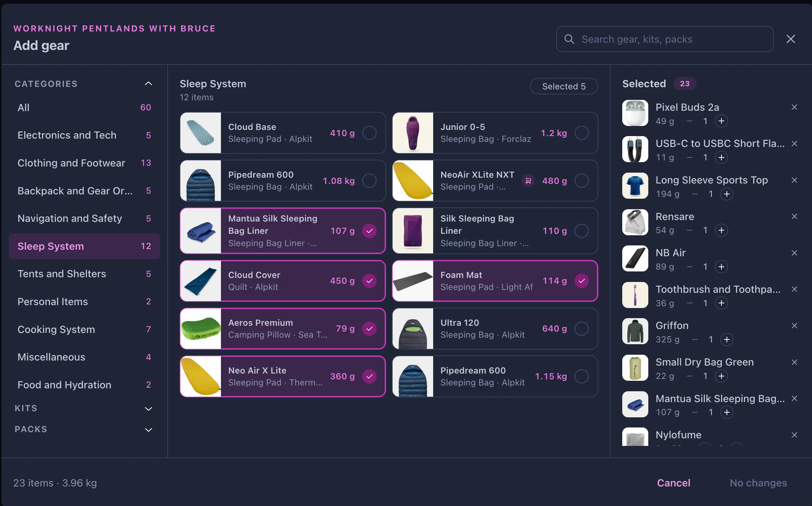Click the search magnifier icon
The height and width of the screenshot is (506, 812).
click(569, 39)
